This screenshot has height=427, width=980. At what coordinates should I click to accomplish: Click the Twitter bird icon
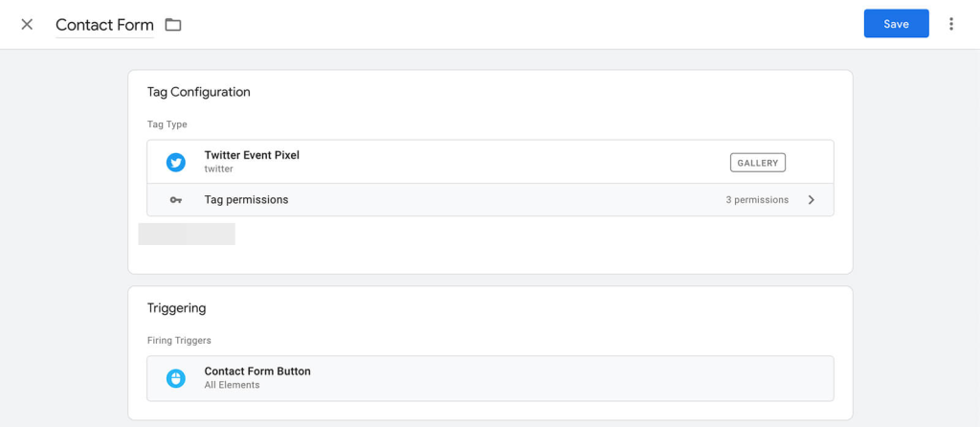[x=175, y=162]
